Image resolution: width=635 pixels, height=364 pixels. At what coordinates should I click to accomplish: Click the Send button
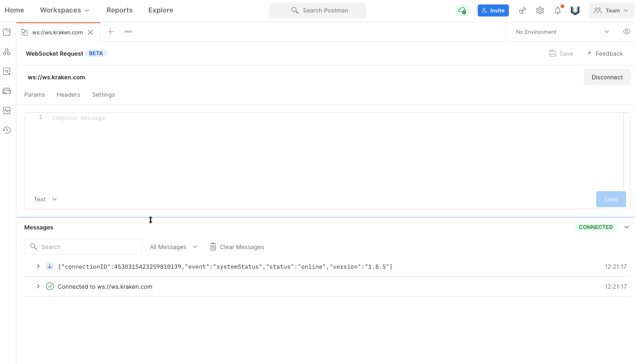[x=611, y=199]
